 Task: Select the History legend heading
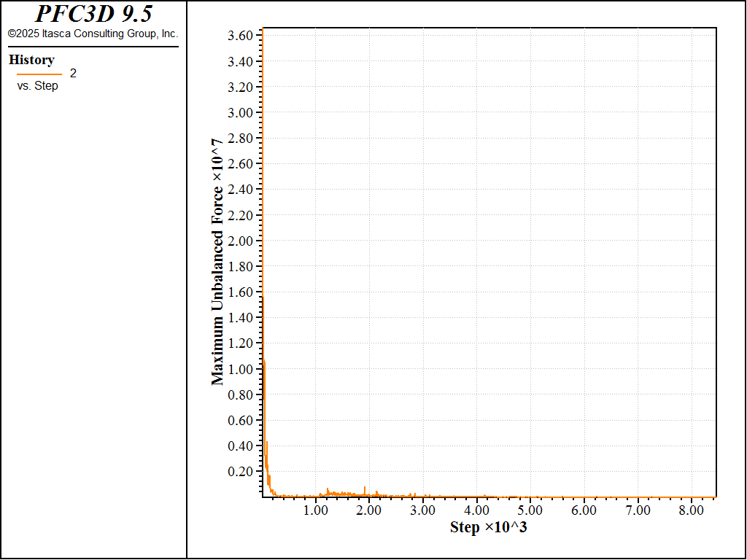point(31,60)
